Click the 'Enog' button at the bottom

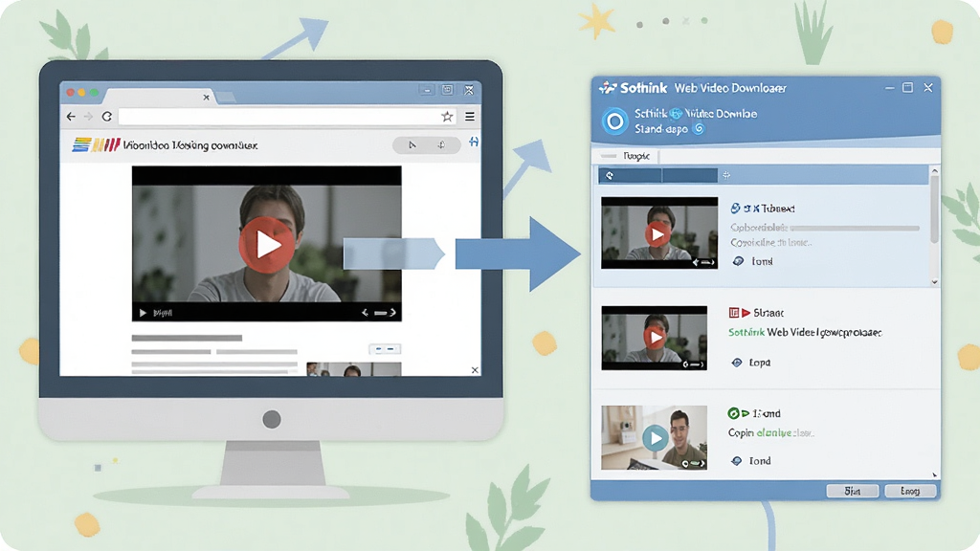(910, 491)
